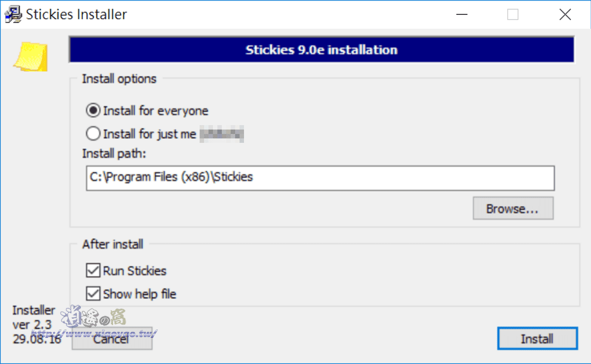Click the Browse button
Viewport: 591px width, 364px height.
(x=513, y=208)
